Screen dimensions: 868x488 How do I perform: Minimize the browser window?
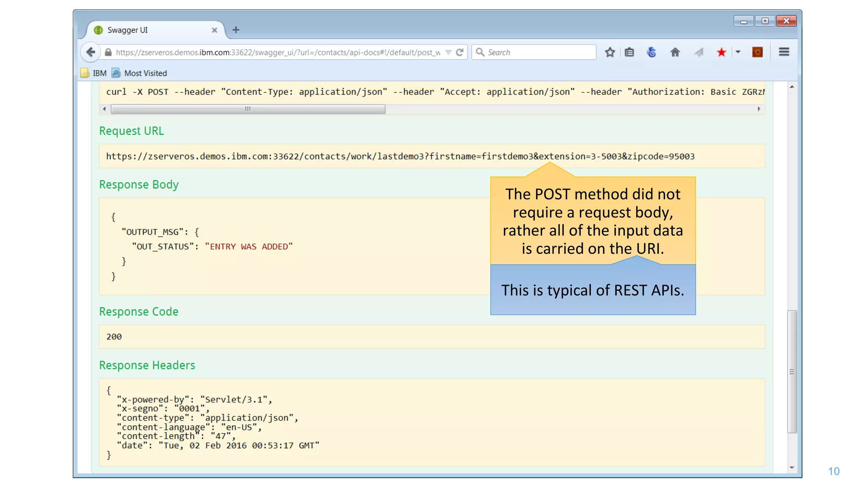click(x=744, y=21)
